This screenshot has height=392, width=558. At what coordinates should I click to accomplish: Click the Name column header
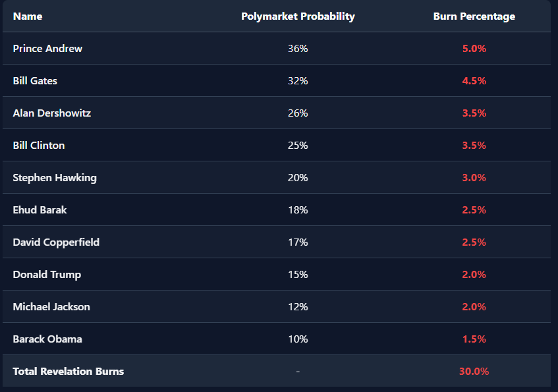point(28,16)
